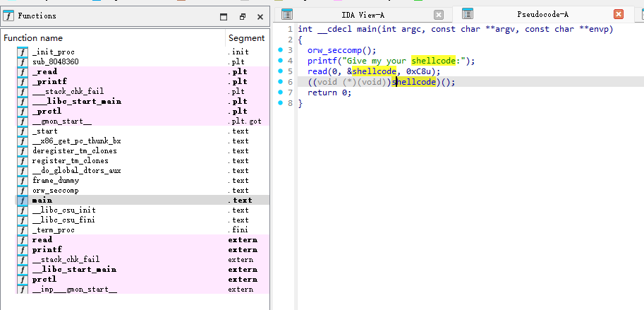Float the Functions panel window
644x310 pixels.
coord(242,16)
